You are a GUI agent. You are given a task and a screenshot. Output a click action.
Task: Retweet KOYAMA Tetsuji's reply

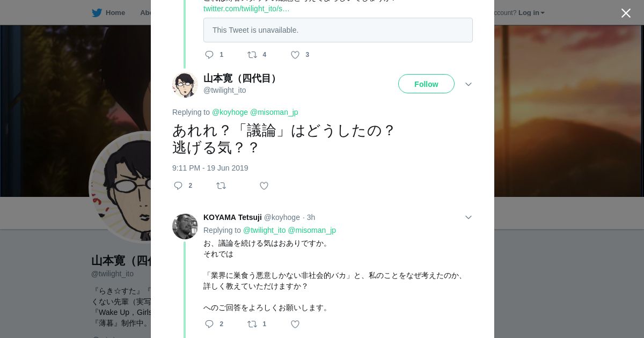pos(252,324)
